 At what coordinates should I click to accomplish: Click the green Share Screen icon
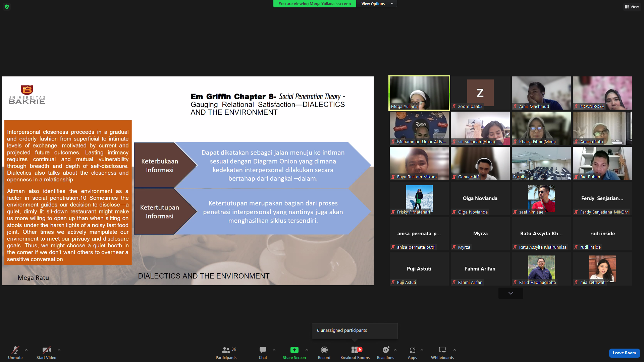pos(294,350)
